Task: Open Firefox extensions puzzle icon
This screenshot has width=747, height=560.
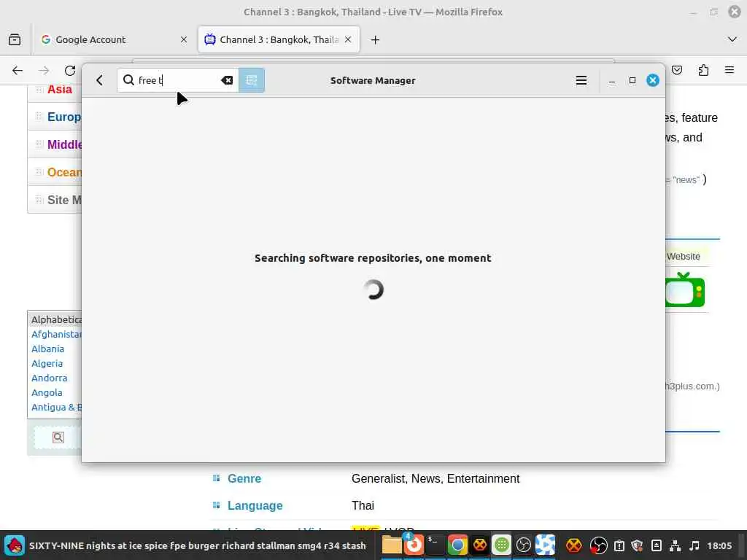Action: pyautogui.click(x=703, y=71)
